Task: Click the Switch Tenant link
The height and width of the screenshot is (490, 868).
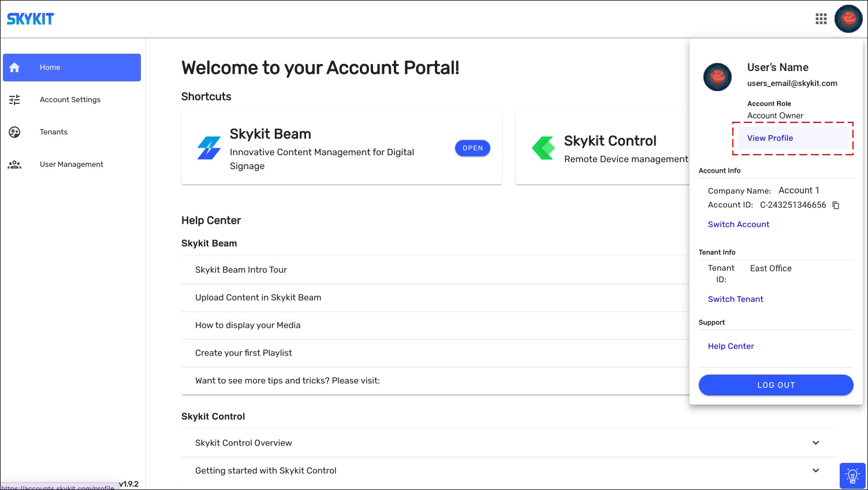Action: tap(736, 299)
